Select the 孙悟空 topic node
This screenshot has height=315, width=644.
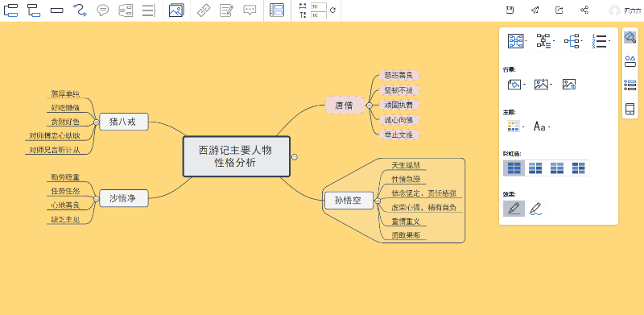(349, 201)
